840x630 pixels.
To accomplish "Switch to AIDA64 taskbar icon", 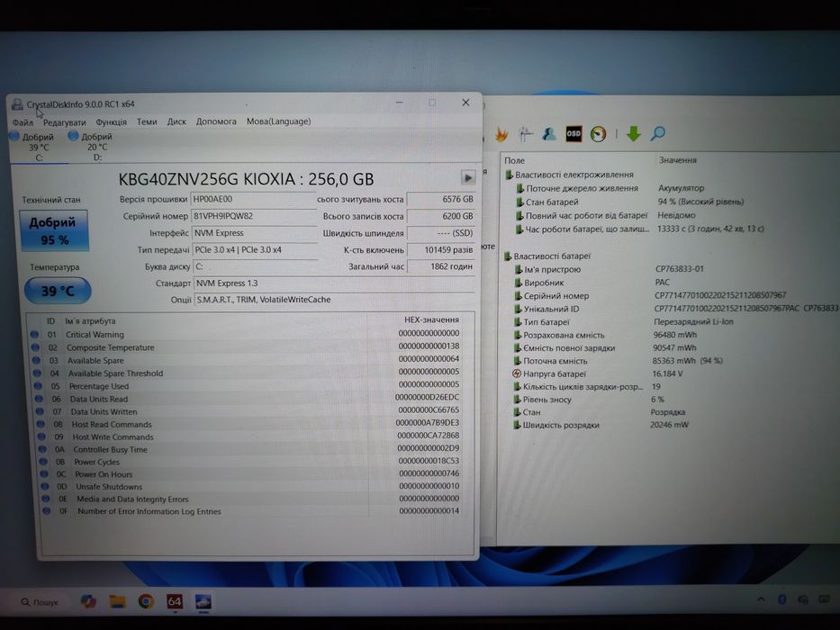I will pos(175,601).
